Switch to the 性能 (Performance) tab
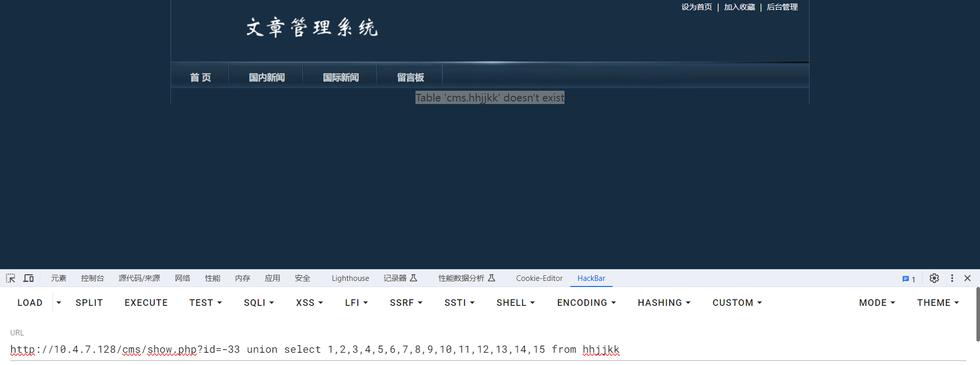 coord(213,278)
